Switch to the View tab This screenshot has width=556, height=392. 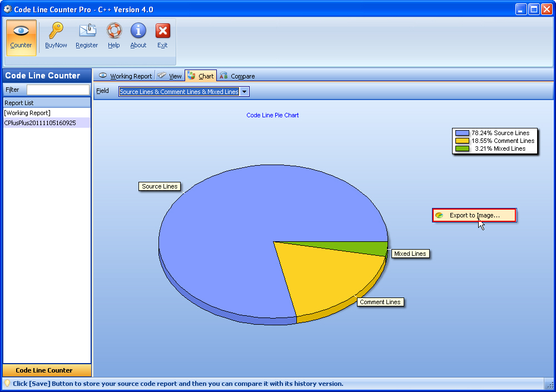tap(170, 76)
